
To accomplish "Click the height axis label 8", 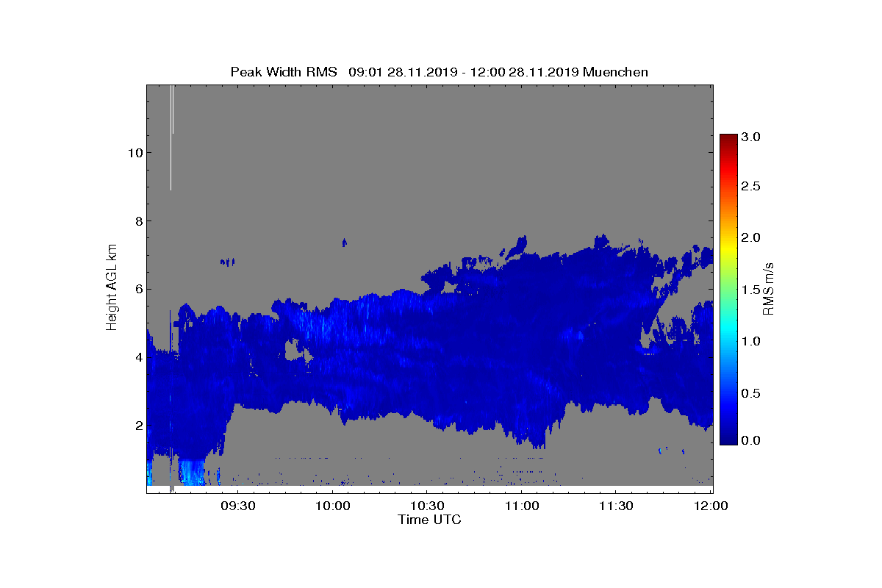I will coord(137,221).
